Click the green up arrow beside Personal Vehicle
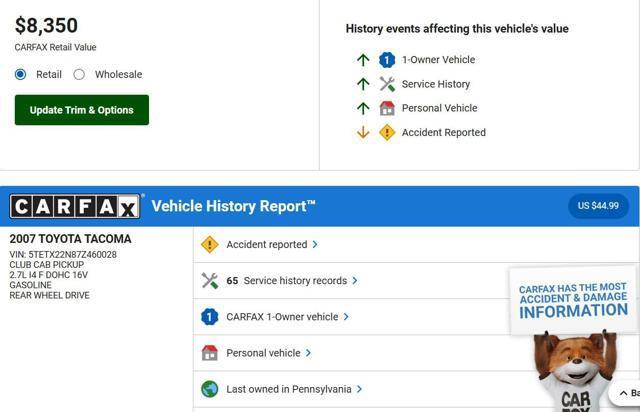 point(363,108)
